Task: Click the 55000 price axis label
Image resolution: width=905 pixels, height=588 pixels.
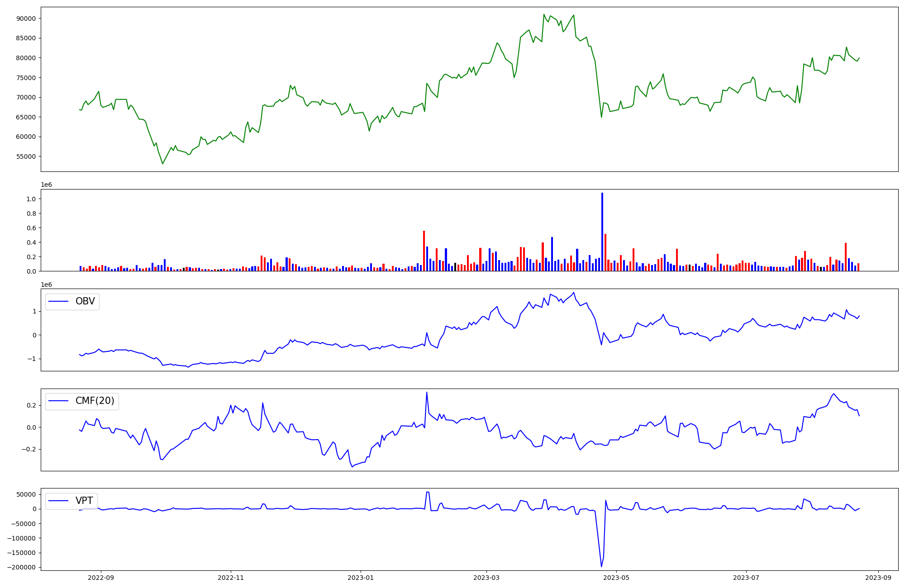Action: coord(26,156)
